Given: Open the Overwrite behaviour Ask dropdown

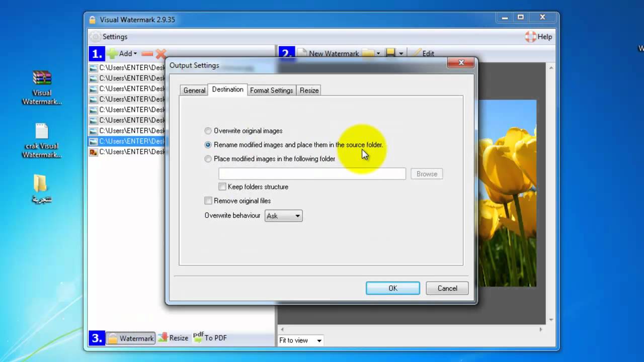Looking at the screenshot, I should [283, 216].
